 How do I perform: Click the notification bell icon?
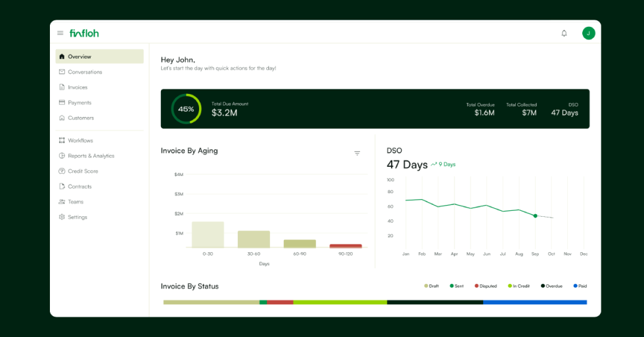pos(564,33)
